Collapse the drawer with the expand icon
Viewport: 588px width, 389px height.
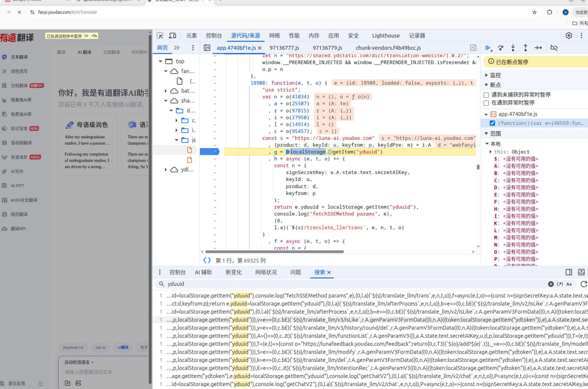tap(581, 272)
